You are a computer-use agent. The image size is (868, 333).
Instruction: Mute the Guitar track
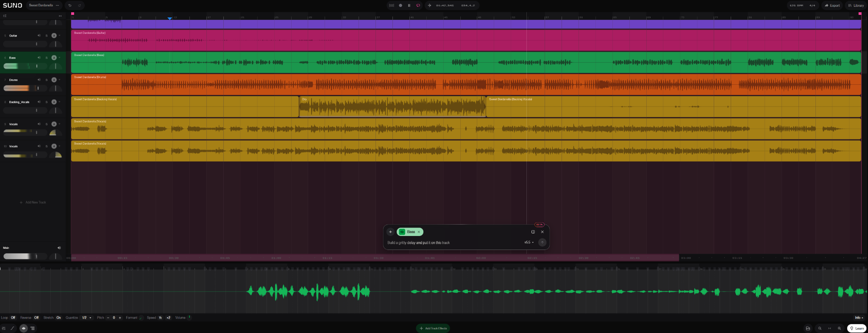39,36
